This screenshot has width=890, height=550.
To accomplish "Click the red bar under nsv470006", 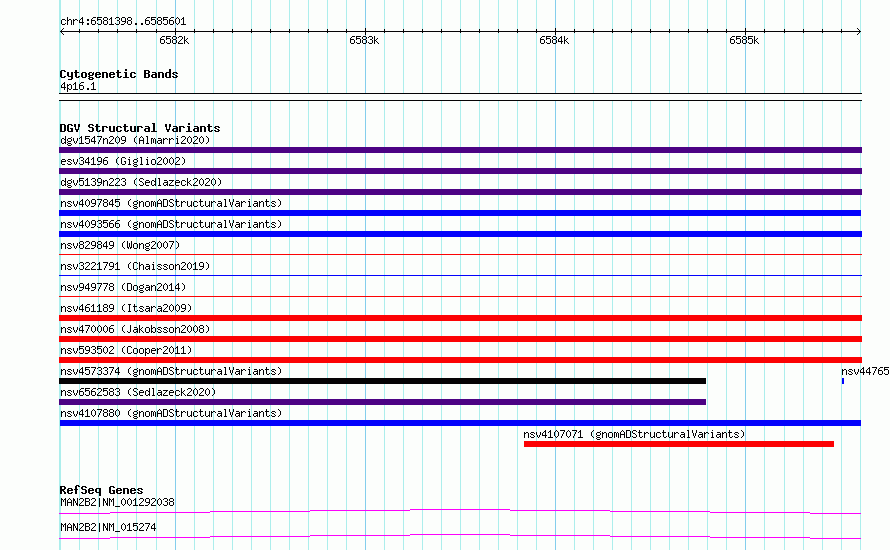I will 460,339.
